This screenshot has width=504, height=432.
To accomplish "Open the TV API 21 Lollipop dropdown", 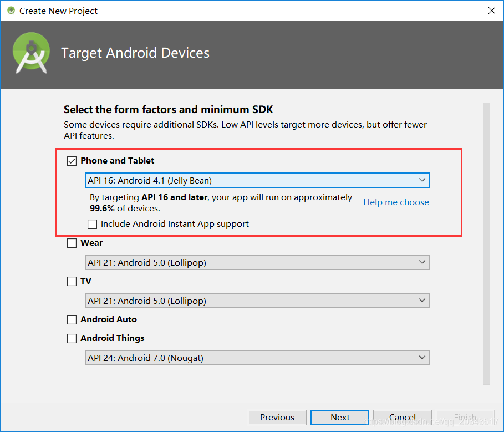I will (257, 301).
